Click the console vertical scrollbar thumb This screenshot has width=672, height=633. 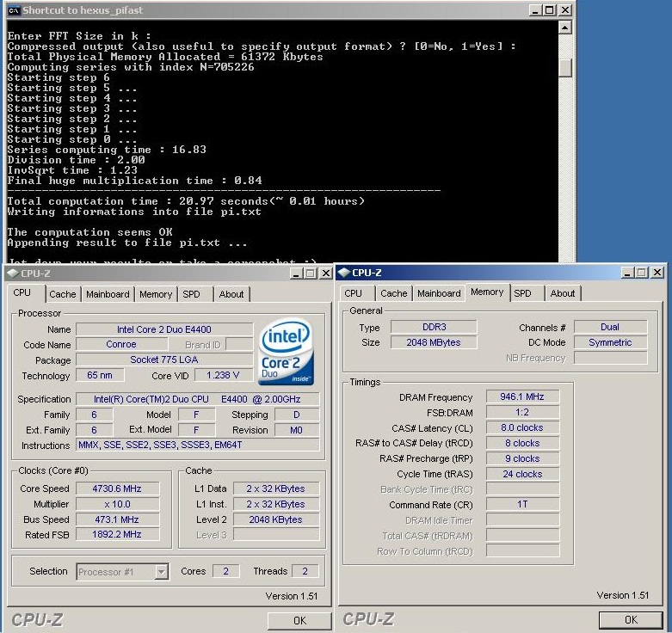pos(565,67)
